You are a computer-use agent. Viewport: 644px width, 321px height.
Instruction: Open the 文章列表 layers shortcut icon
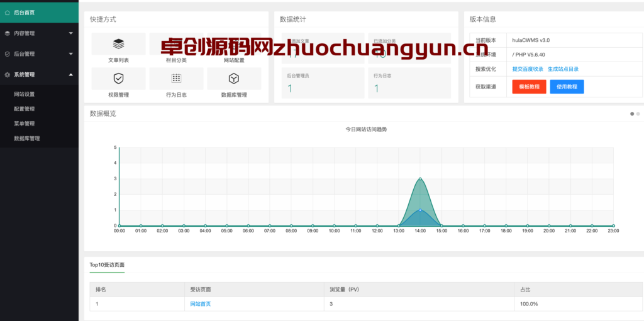click(118, 43)
